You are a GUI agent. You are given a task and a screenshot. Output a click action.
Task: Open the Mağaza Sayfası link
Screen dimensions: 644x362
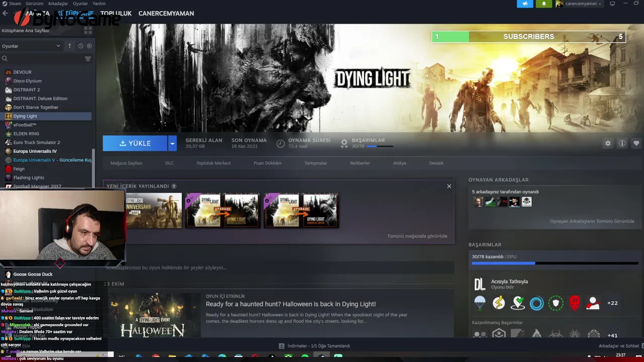pos(126,163)
